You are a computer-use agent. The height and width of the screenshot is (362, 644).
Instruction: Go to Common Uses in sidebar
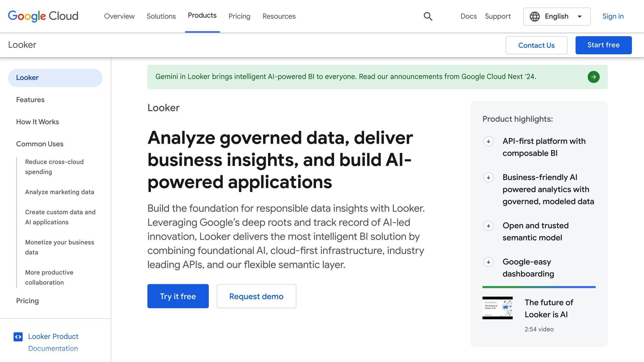coord(40,144)
